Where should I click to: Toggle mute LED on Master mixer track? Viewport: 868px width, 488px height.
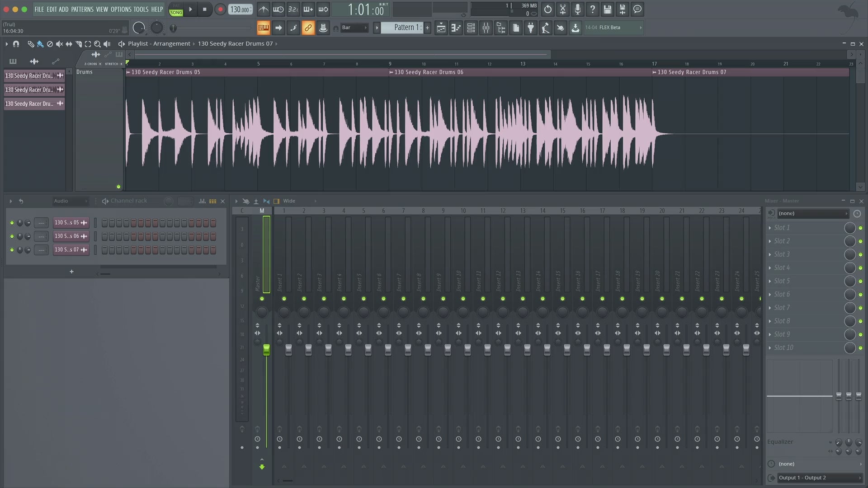(x=262, y=299)
